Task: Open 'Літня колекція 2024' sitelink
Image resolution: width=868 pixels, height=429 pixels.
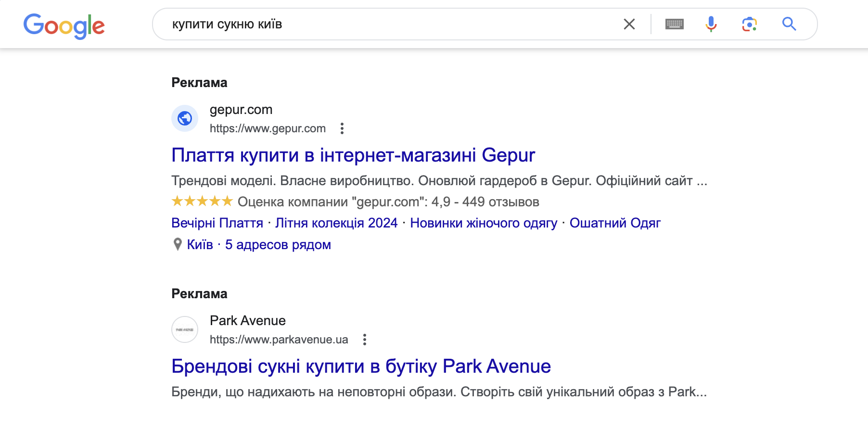Action: tap(336, 223)
